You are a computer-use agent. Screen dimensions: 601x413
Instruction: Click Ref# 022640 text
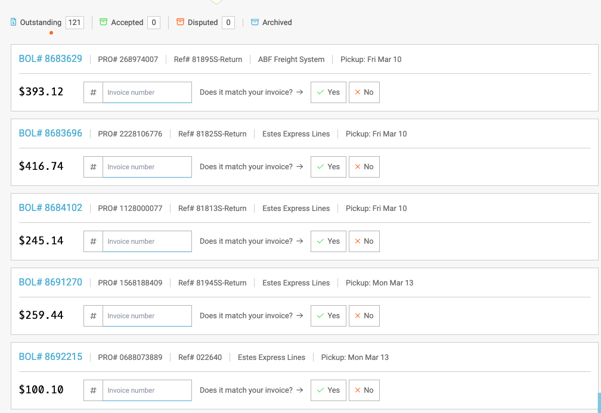coord(200,357)
